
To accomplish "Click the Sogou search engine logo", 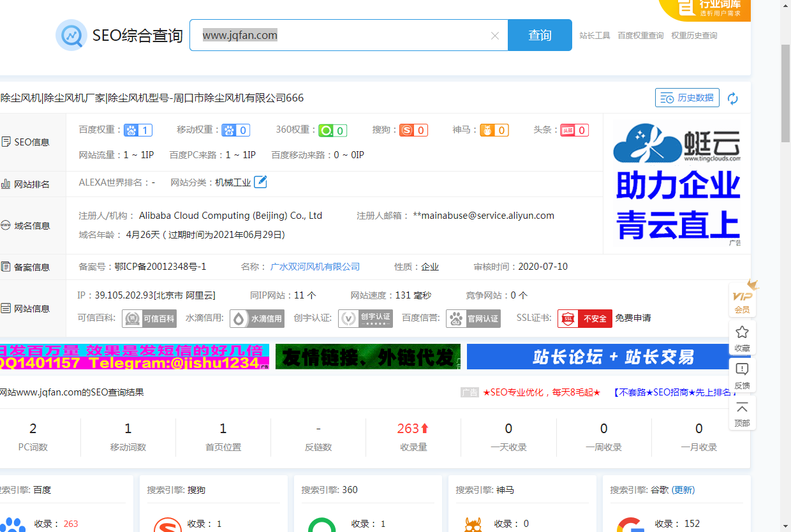I will pyautogui.click(x=167, y=524).
